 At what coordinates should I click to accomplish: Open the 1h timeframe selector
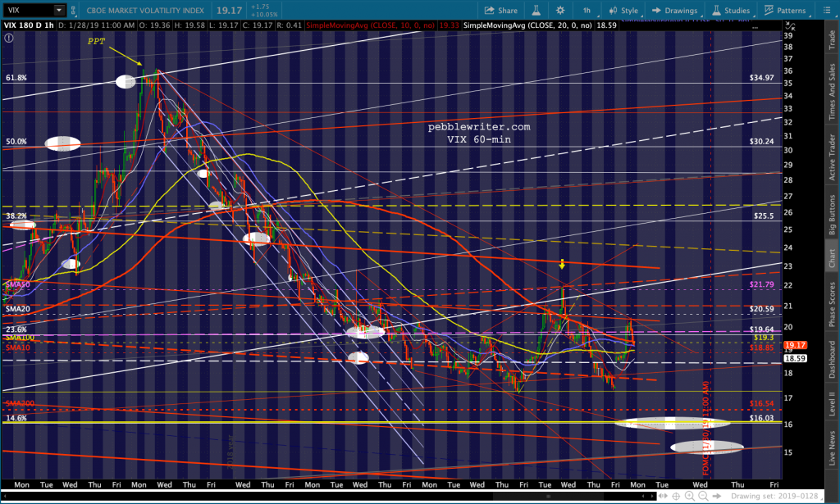(587, 10)
